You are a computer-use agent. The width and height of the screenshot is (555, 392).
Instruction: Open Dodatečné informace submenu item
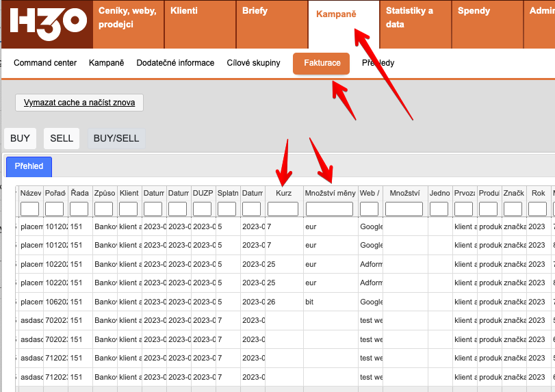[x=175, y=63]
